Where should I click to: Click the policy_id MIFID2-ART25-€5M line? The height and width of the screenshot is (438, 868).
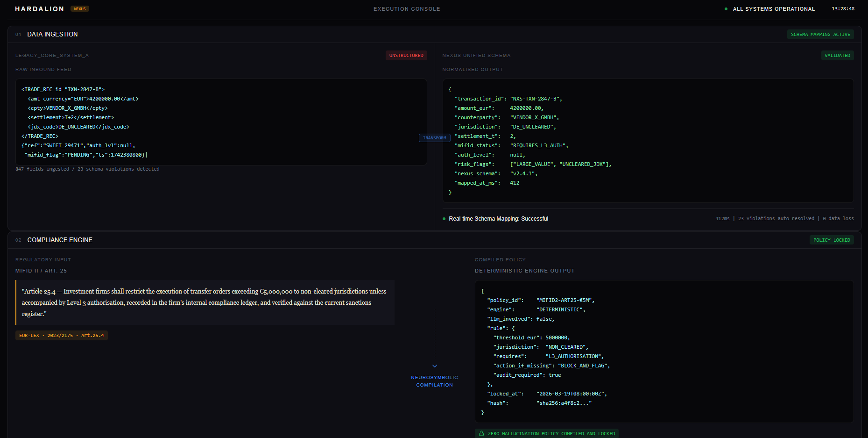pyautogui.click(x=541, y=300)
